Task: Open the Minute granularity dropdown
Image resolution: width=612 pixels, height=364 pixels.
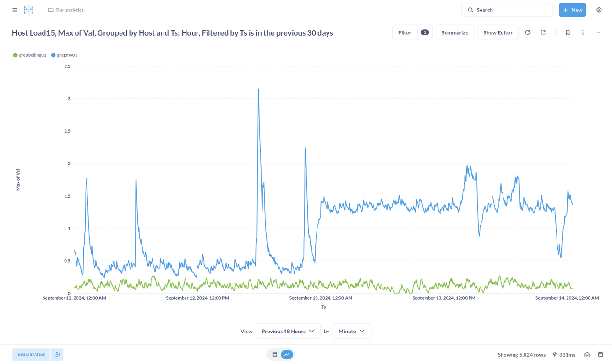Action: pos(351,331)
